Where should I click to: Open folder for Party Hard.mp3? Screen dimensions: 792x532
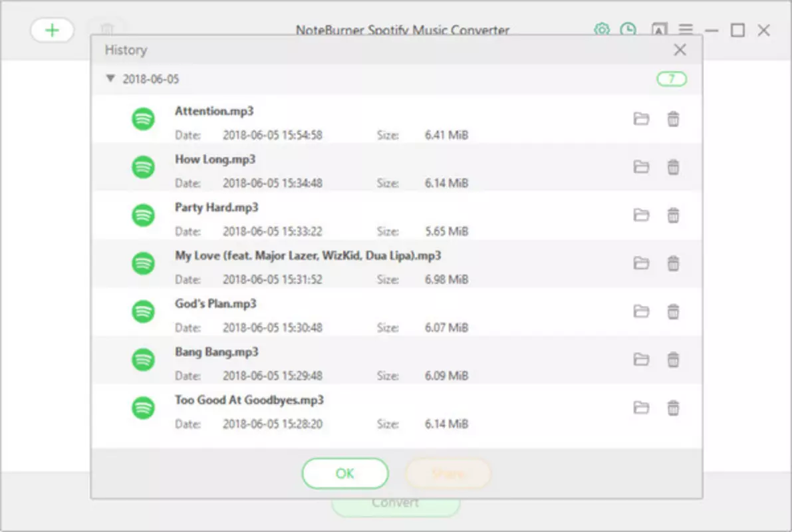[641, 215]
